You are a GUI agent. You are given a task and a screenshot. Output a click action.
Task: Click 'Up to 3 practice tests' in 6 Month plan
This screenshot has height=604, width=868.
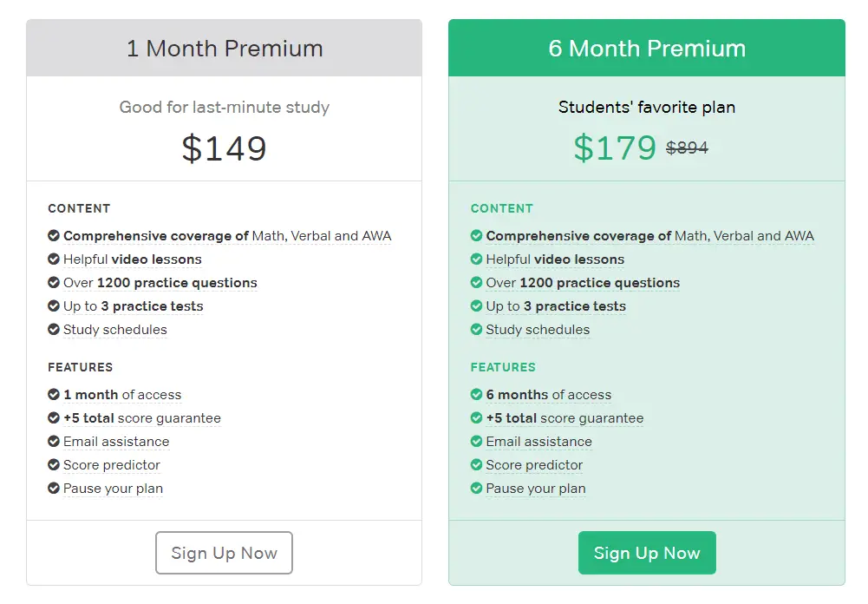pos(556,306)
